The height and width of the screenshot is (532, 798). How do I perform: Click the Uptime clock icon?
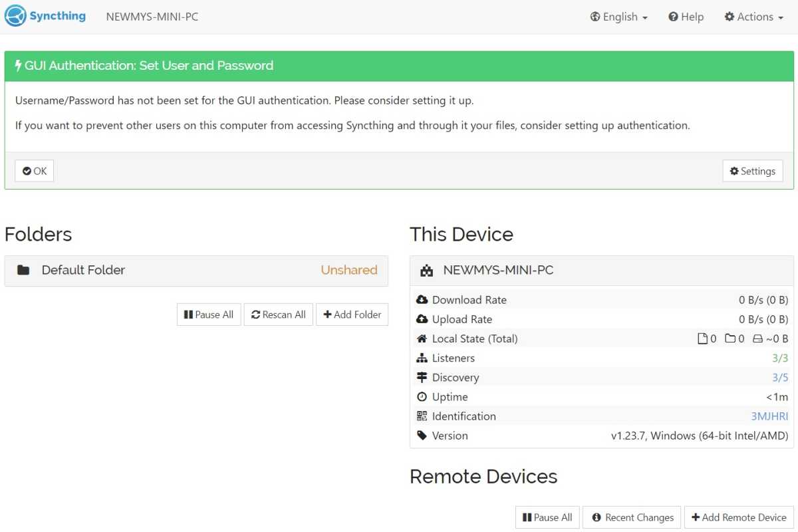click(422, 397)
